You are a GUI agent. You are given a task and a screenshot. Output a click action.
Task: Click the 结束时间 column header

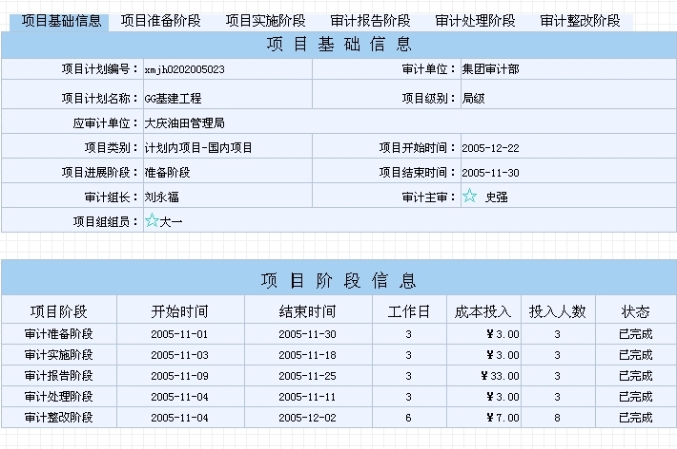pyautogui.click(x=307, y=311)
